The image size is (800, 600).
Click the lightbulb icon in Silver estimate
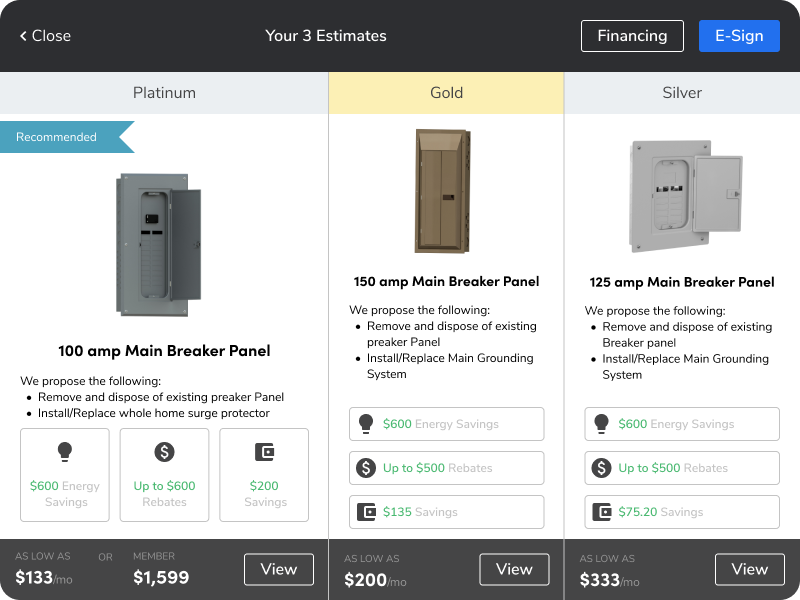click(602, 423)
